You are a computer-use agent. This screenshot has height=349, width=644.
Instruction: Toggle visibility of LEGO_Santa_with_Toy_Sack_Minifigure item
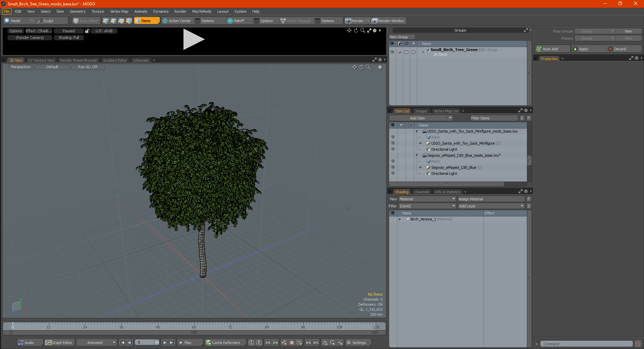pyautogui.click(x=393, y=143)
